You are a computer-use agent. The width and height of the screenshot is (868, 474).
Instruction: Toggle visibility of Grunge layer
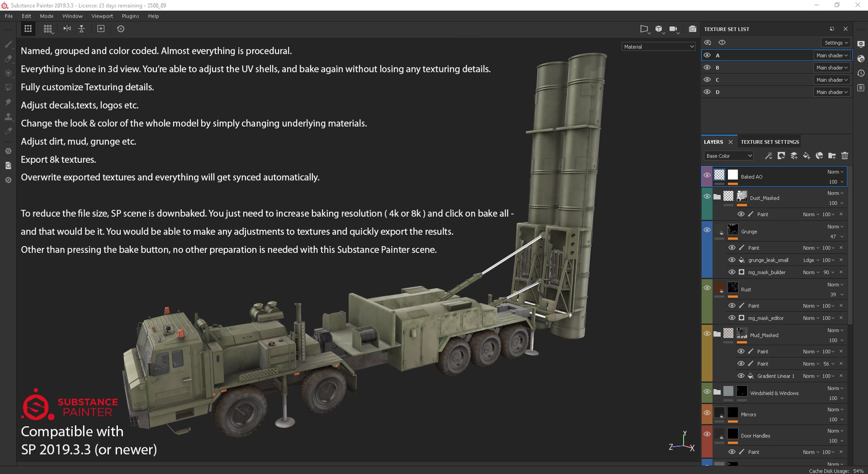707,230
